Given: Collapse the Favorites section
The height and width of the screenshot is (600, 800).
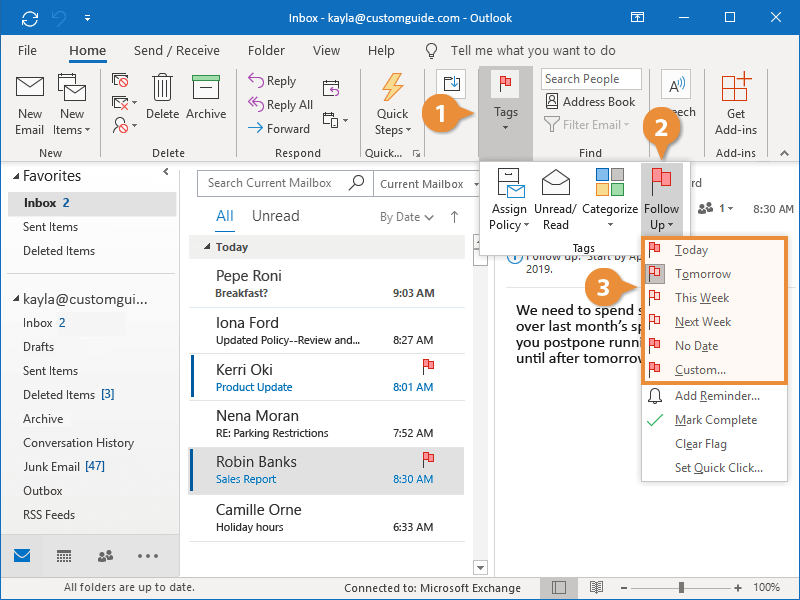Looking at the screenshot, I should coord(16,177).
